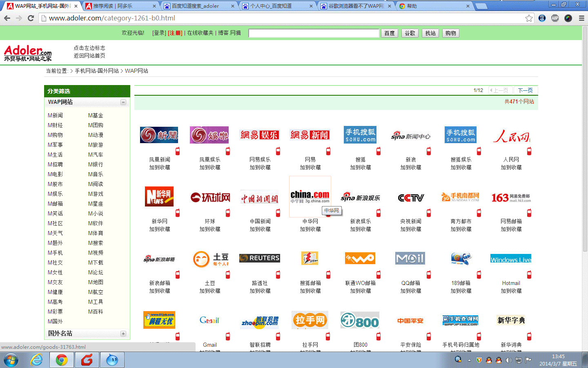The image size is (588, 368).
Task: Show hidden system tray icons
Action: (469, 360)
